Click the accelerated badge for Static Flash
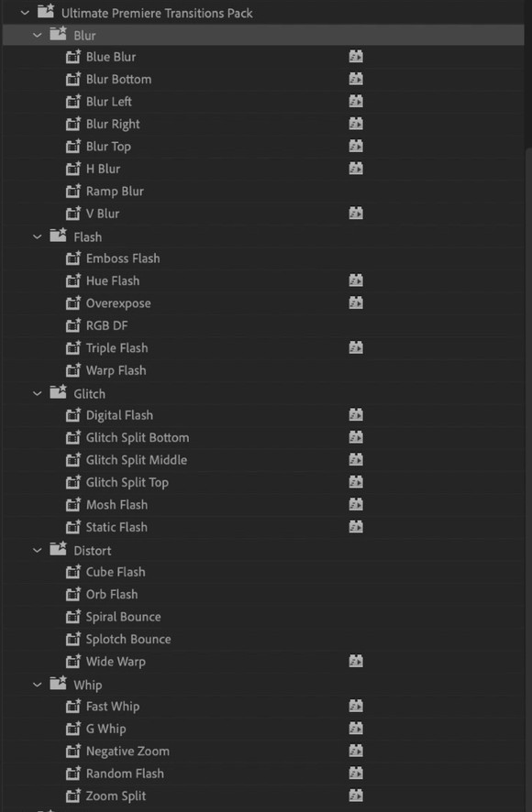This screenshot has height=812, width=532. coord(356,527)
